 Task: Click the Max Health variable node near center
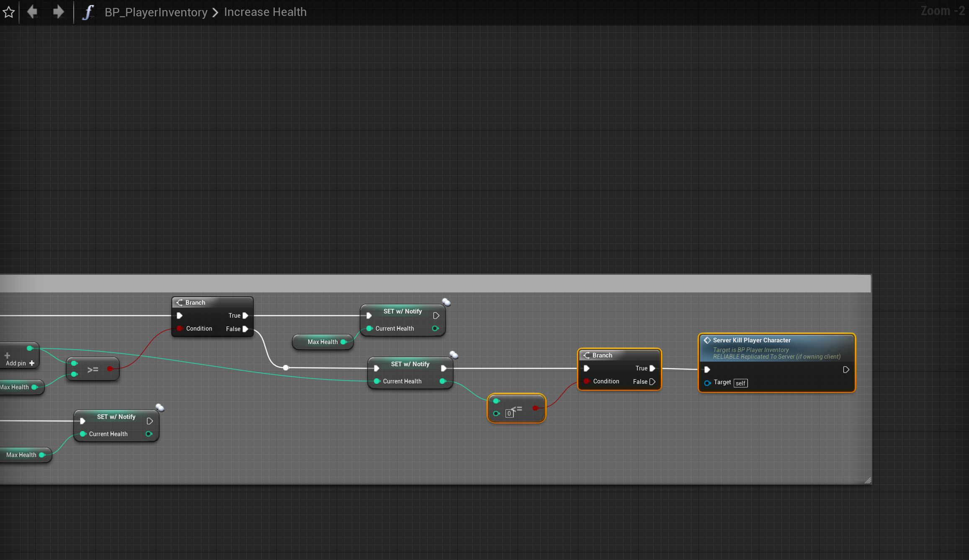(322, 342)
